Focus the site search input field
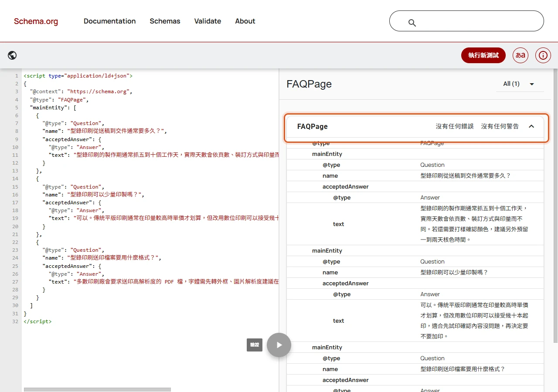Viewport: 558px width, 392px height. coord(466,21)
